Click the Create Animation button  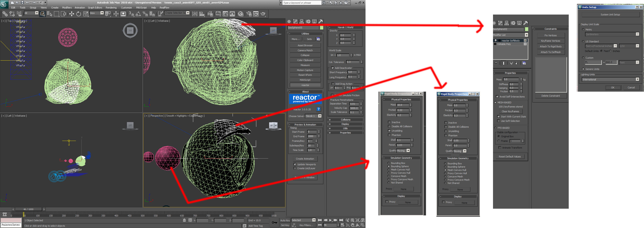(x=305, y=159)
